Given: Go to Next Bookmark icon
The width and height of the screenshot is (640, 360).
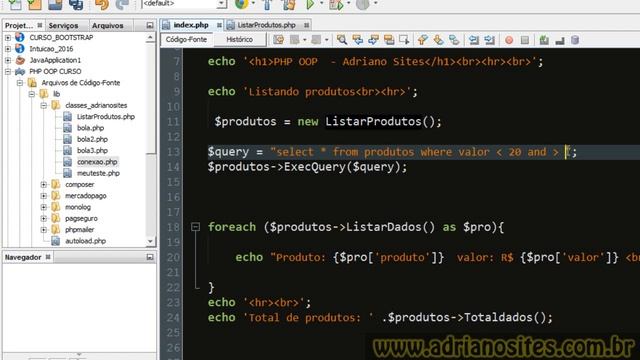Looking at the screenshot, I should 438,40.
